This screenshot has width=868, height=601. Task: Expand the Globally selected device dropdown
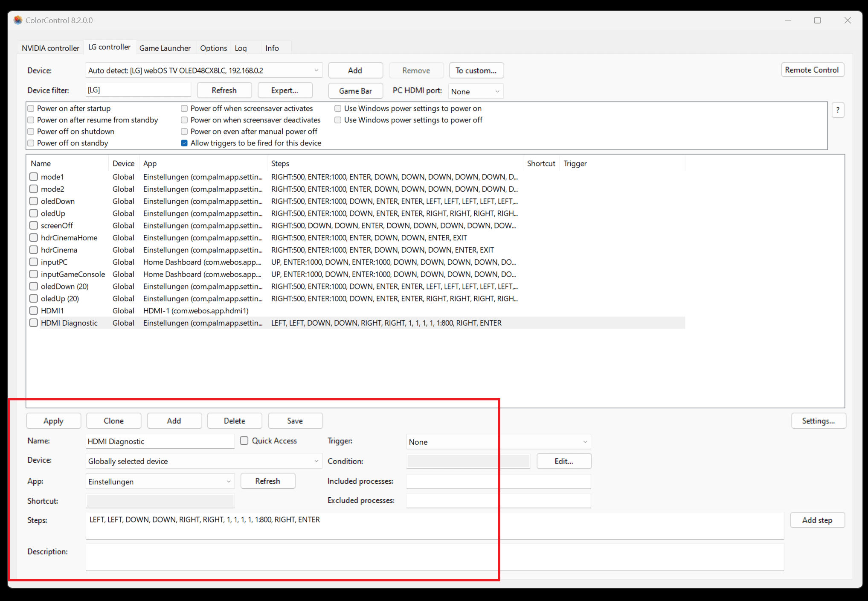tap(204, 461)
